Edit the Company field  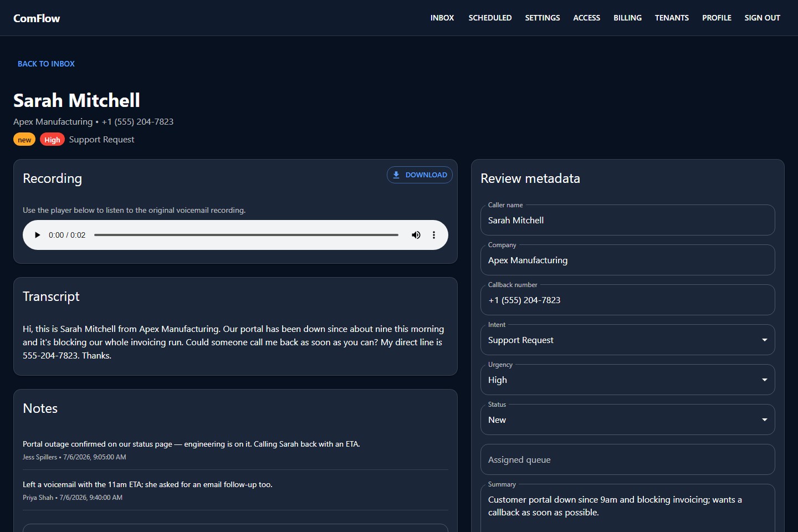pos(627,260)
